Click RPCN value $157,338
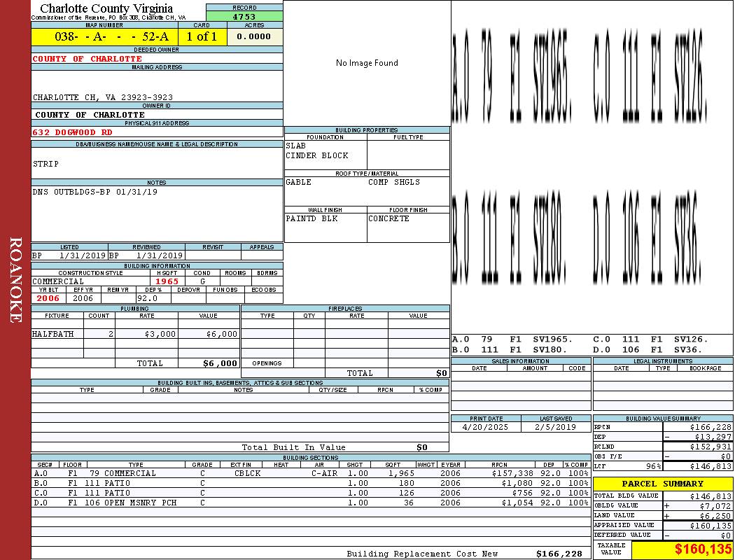The image size is (735, 560). 512,473
